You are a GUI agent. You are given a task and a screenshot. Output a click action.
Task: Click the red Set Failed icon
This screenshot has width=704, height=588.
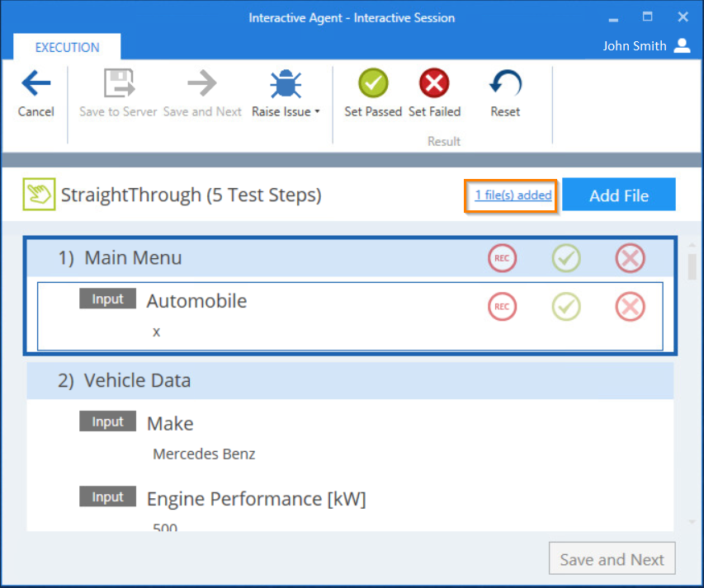pos(434,84)
